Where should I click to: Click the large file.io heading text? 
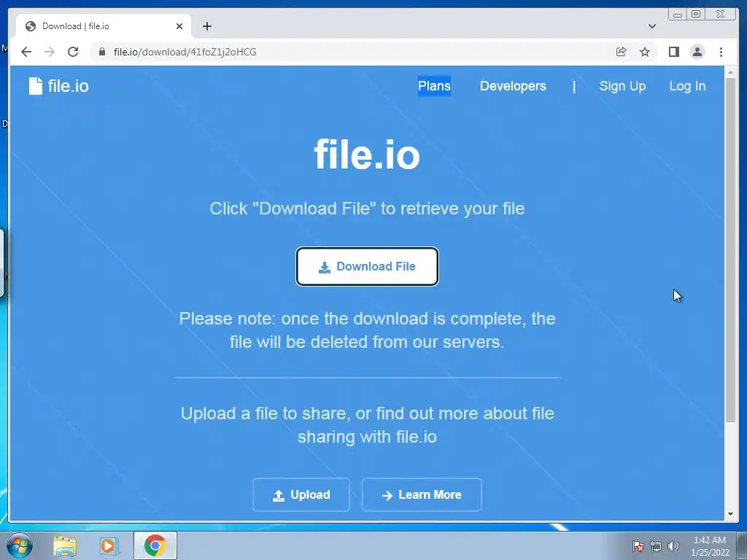point(367,155)
